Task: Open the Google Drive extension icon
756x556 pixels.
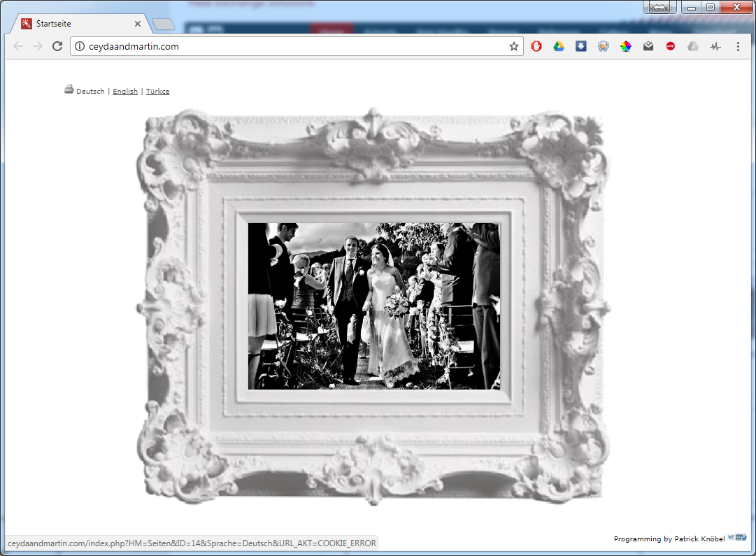Action: pos(558,46)
